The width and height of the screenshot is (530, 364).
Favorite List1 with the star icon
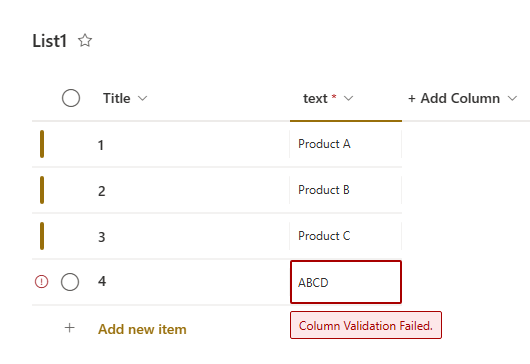(x=85, y=41)
